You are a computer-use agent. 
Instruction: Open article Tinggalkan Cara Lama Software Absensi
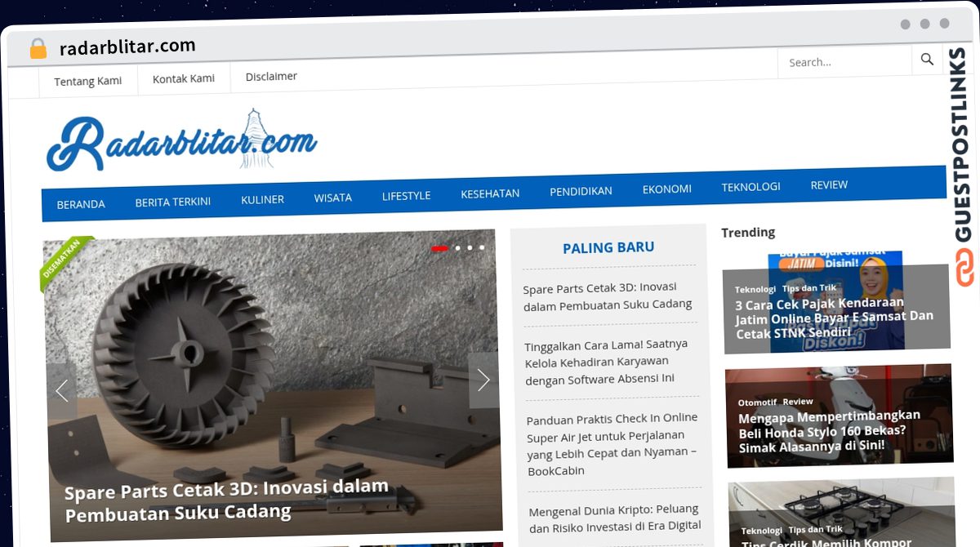pos(606,361)
